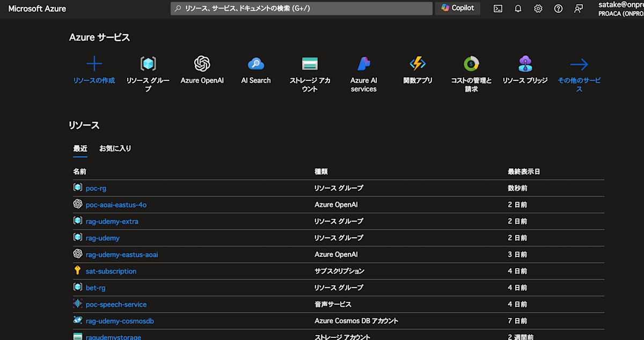644x340 pixels.
Task: Click the Copilot button
Action: 458,8
